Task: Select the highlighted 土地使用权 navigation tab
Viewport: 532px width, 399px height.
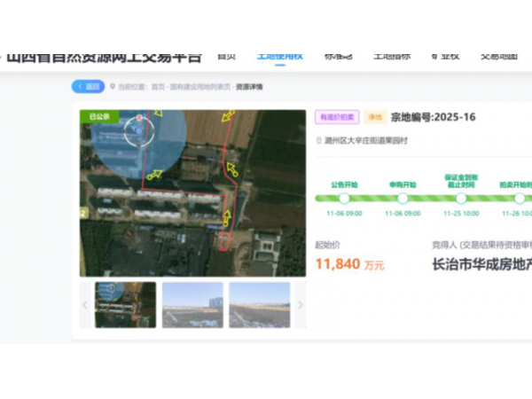Action: click(x=279, y=56)
